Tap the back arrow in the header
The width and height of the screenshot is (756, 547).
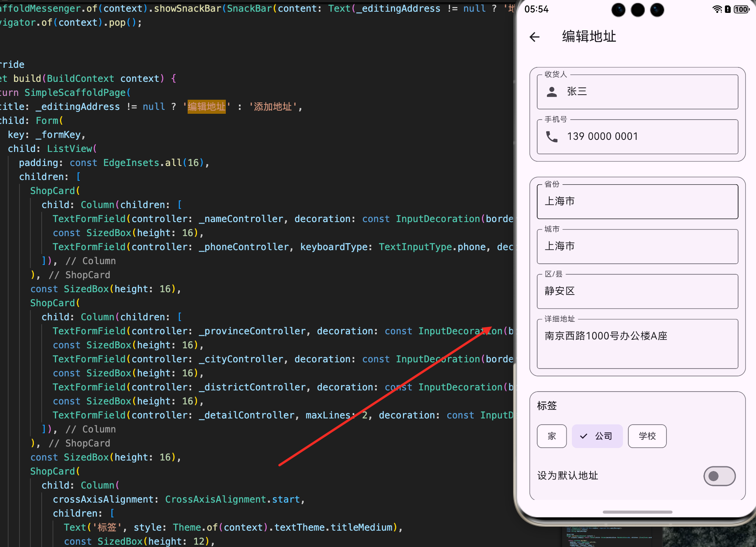point(535,37)
